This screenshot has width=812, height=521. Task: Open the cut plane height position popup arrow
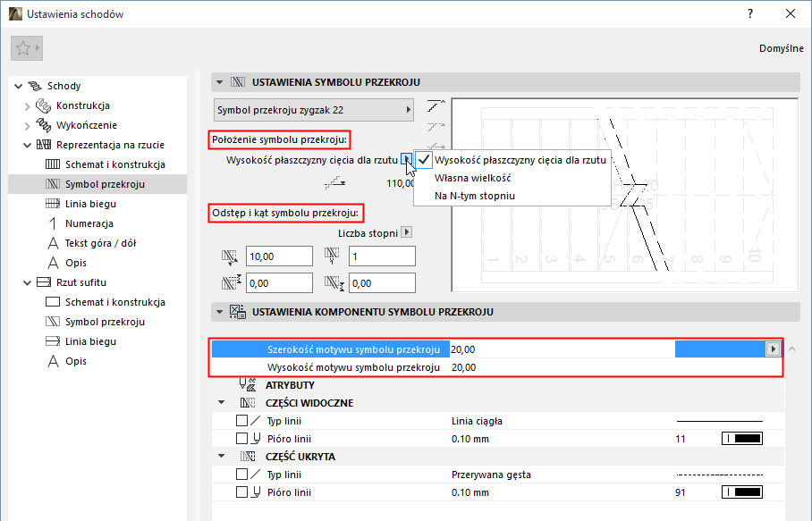click(x=407, y=159)
